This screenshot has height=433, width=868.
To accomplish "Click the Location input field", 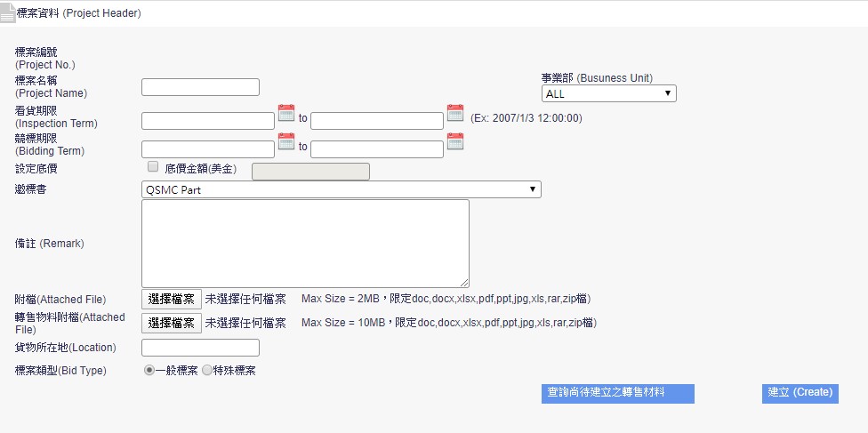I will point(200,348).
